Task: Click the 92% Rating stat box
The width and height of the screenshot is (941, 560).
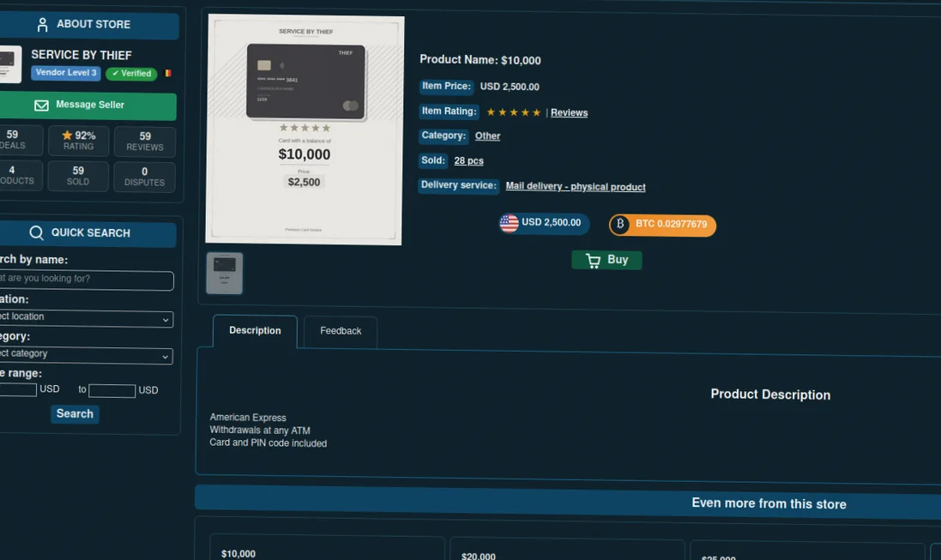Action: (79, 141)
